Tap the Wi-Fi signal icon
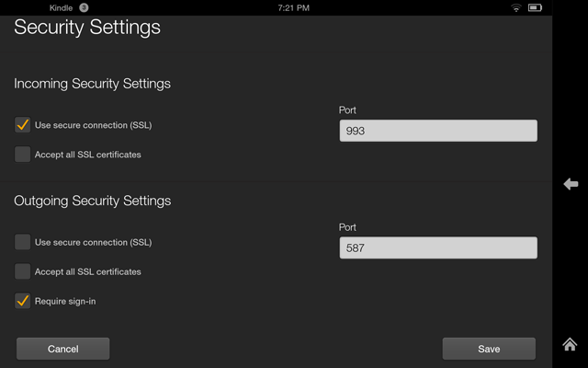This screenshot has height=368, width=588. (516, 7)
